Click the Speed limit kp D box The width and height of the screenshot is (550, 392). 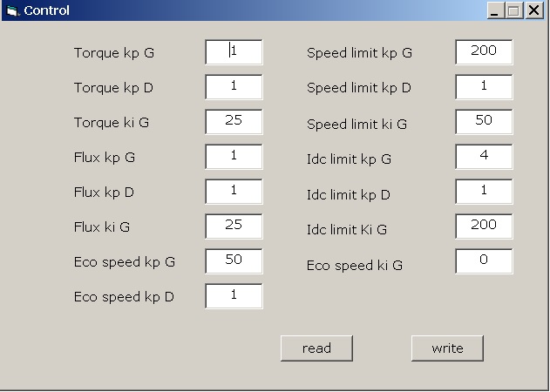(x=484, y=87)
